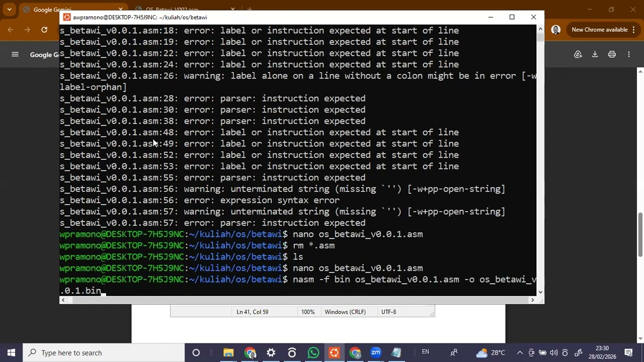Click the EN language indicator
Image resolution: width=644 pixels, height=362 pixels.
426,352
